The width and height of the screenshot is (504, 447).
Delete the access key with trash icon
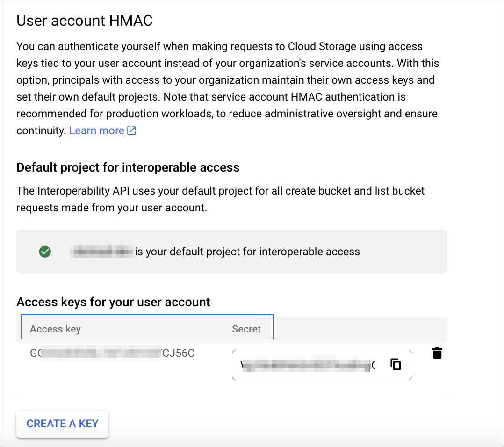click(437, 353)
